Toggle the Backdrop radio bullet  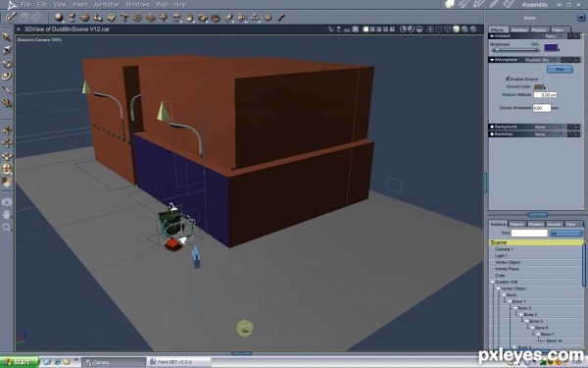tap(492, 134)
